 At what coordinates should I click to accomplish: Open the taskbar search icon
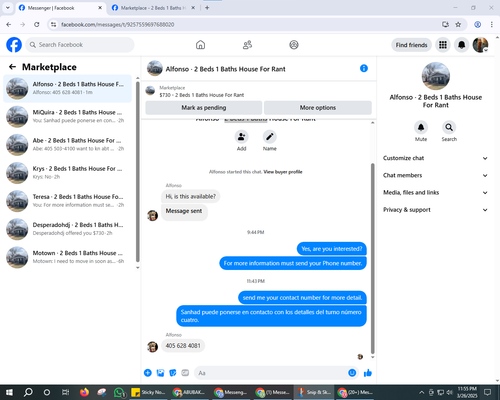click(x=28, y=392)
